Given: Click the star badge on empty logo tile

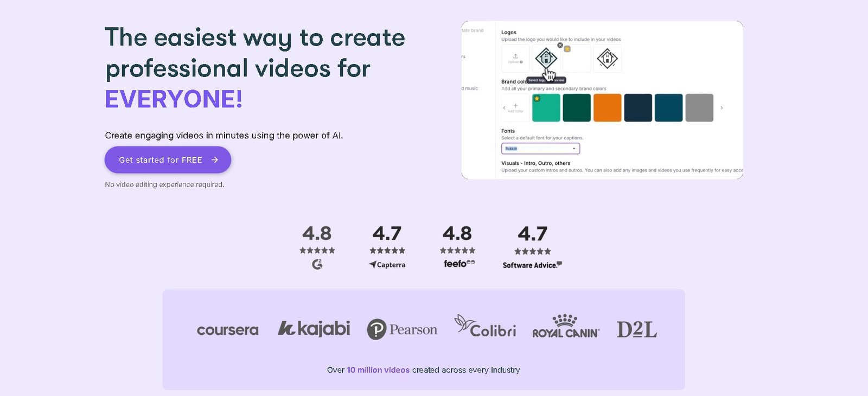Looking at the screenshot, I should [567, 49].
